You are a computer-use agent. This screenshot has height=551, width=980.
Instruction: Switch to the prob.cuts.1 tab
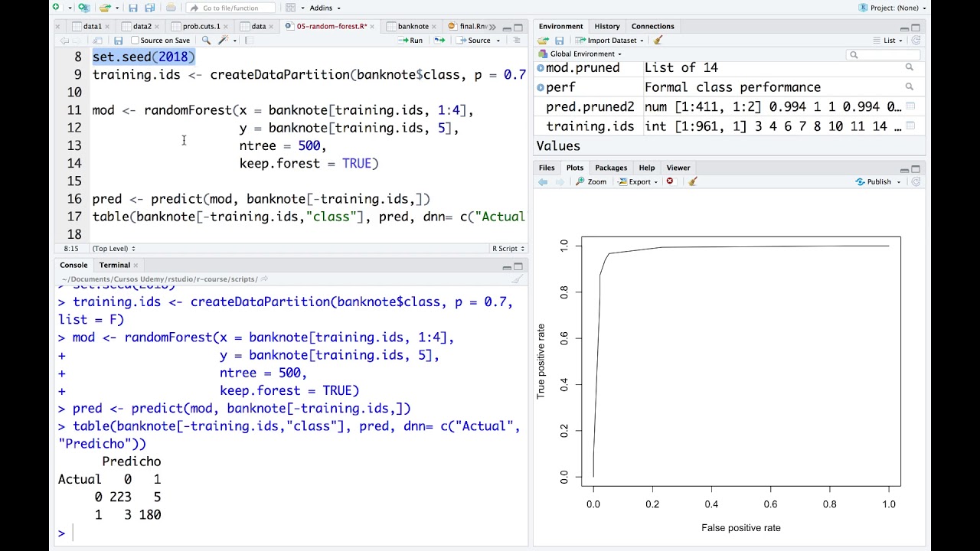201,26
